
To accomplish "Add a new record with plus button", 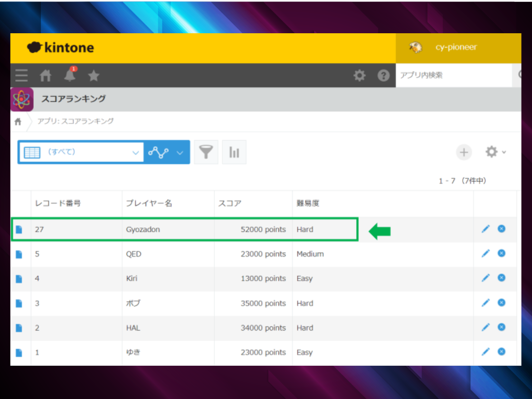I will [x=464, y=152].
